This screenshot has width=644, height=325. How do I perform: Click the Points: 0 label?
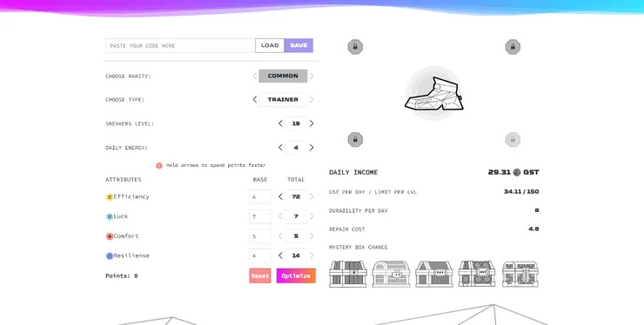(122, 275)
